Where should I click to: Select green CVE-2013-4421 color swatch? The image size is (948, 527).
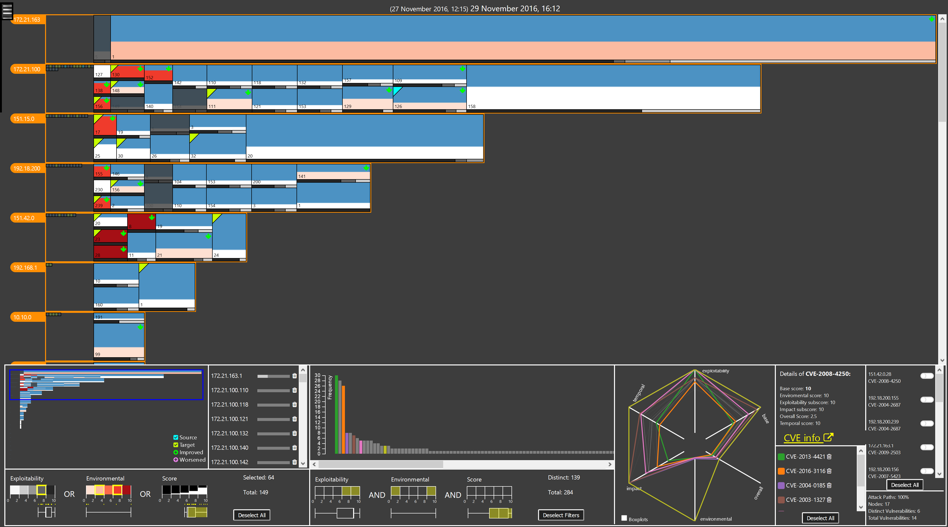[781, 457]
